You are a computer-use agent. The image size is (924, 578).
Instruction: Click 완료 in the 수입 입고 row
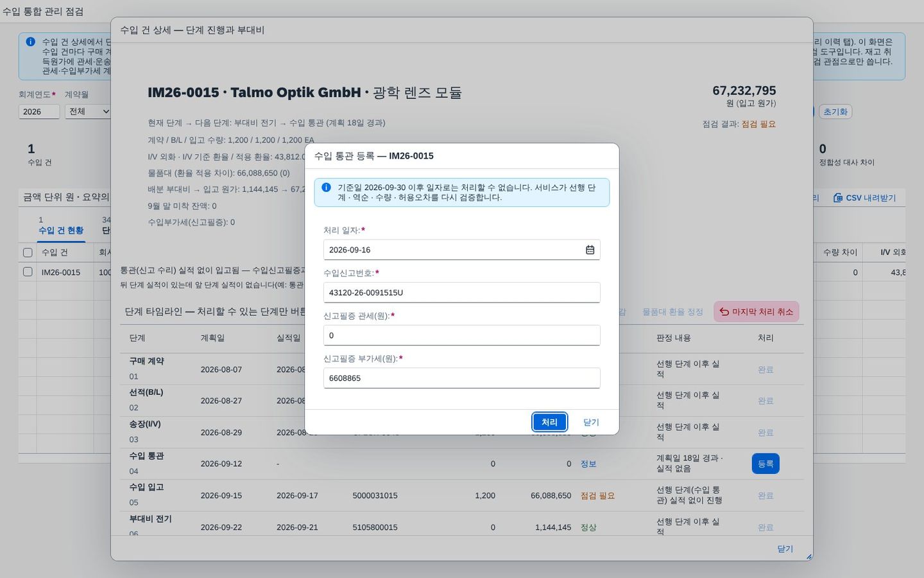click(766, 496)
